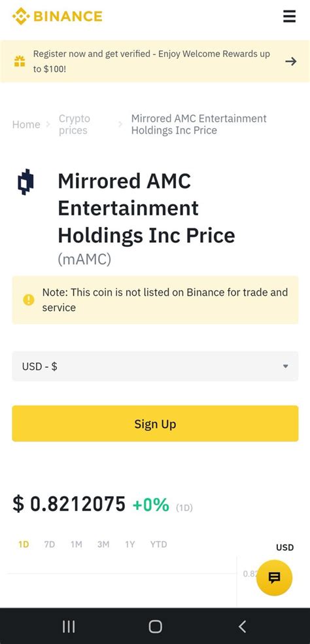The image size is (310, 644).
Task: Open the USD - $ currency dropdown
Action: [155, 366]
